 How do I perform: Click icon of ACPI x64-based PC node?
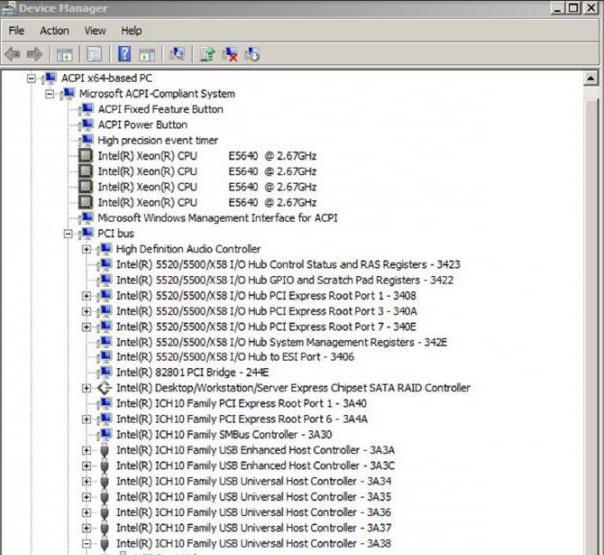coord(50,78)
